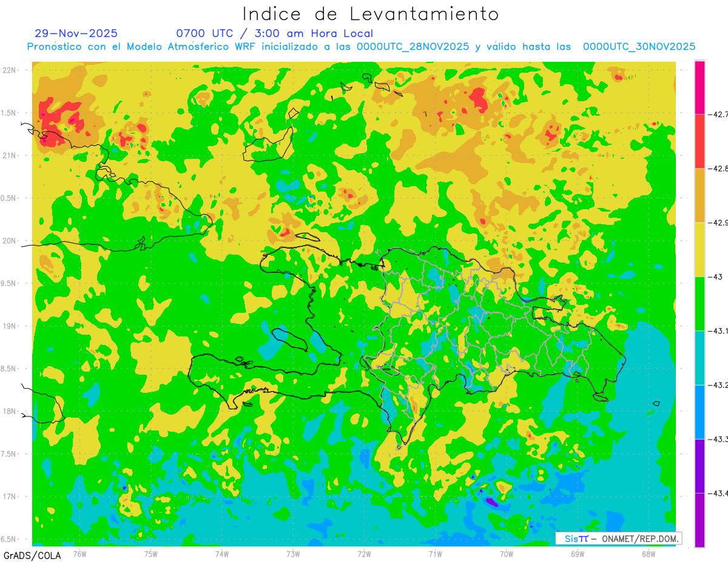Select the legend value "-43.4"
Screen dimensions: 728x562
pos(718,493)
